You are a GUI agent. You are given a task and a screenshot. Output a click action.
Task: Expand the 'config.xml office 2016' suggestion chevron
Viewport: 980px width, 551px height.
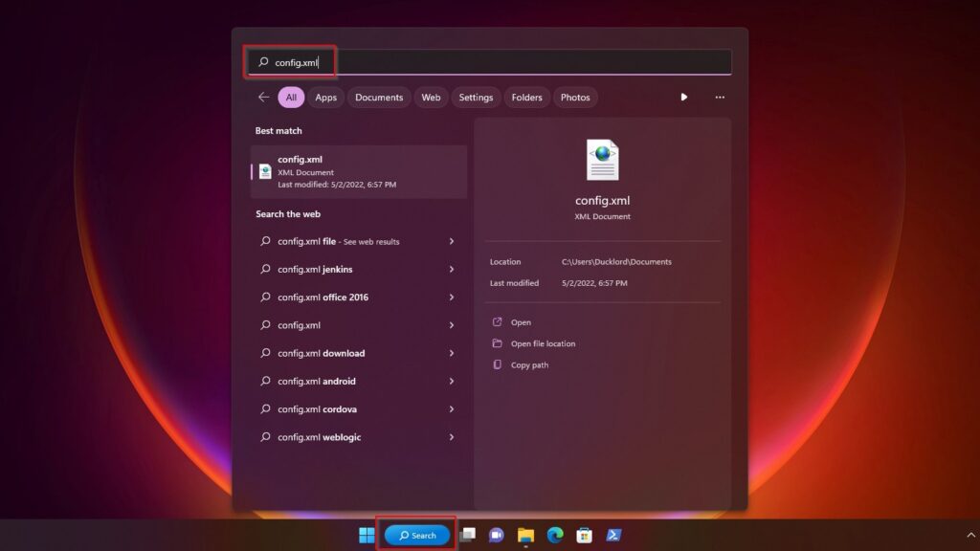click(452, 298)
